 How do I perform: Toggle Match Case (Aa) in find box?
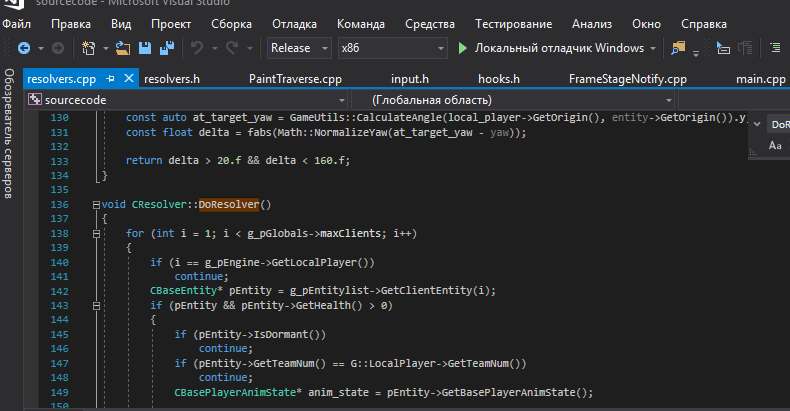point(775,146)
